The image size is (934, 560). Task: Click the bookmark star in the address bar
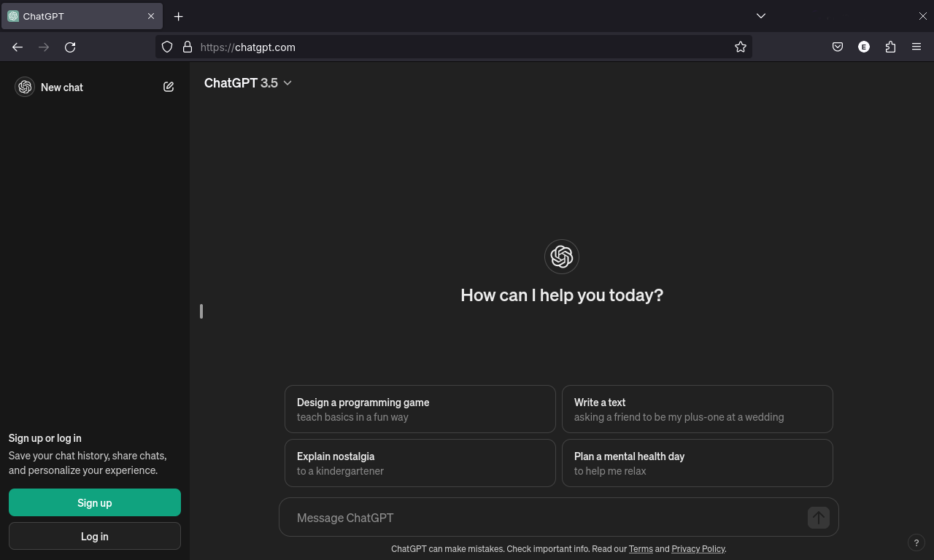(x=741, y=47)
